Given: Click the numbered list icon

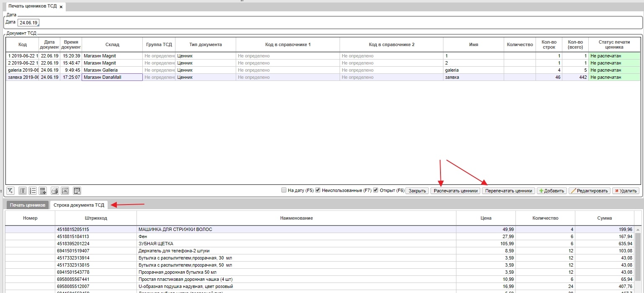Looking at the screenshot, I should tap(33, 191).
